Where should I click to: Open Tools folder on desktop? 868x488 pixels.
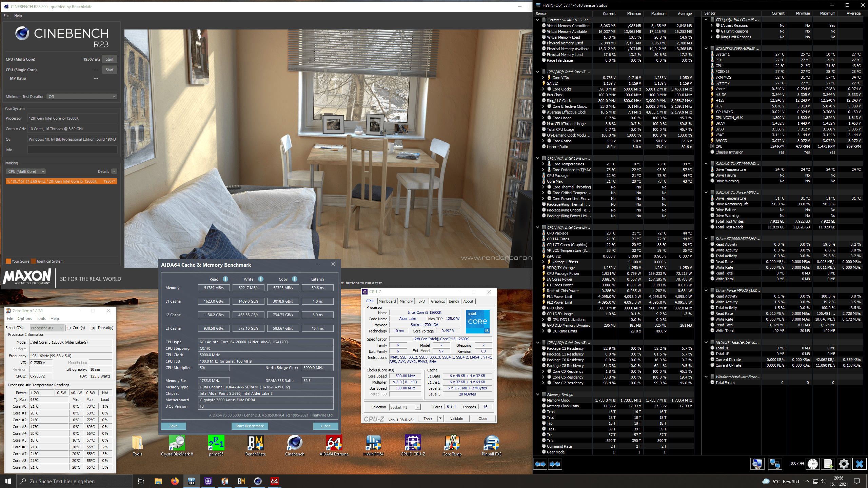click(x=137, y=446)
